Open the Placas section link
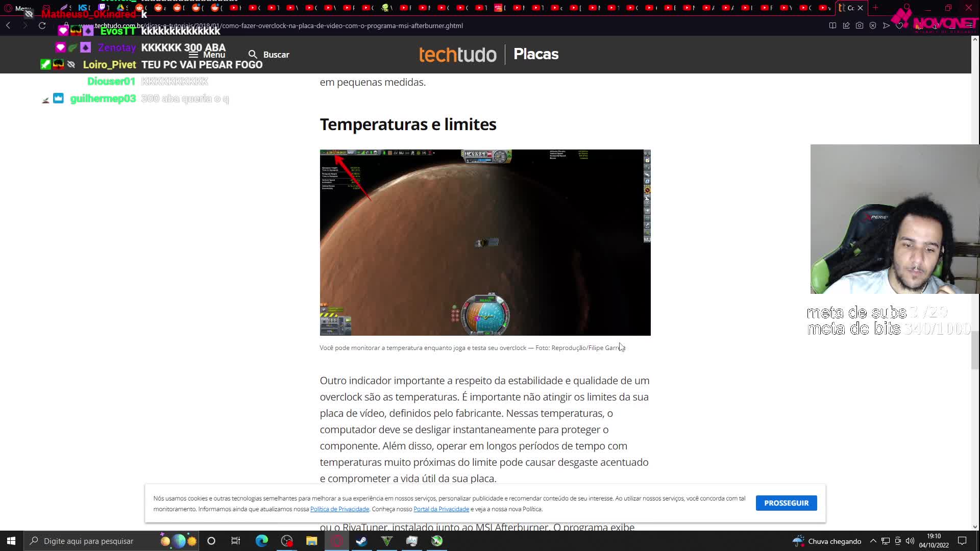The height and width of the screenshot is (551, 980). (536, 54)
